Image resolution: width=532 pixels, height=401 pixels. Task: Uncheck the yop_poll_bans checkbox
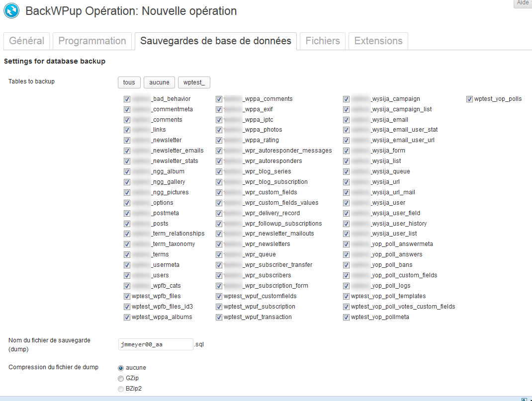pos(346,265)
